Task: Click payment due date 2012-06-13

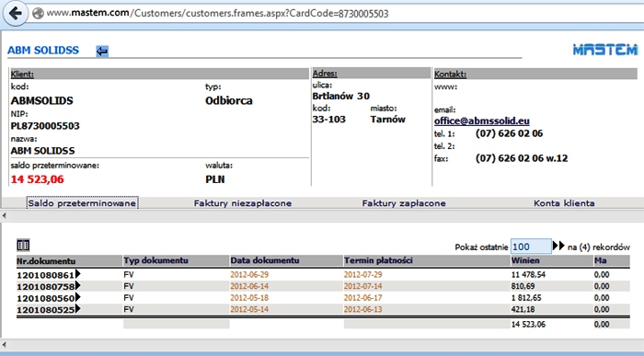Action: coord(363,309)
